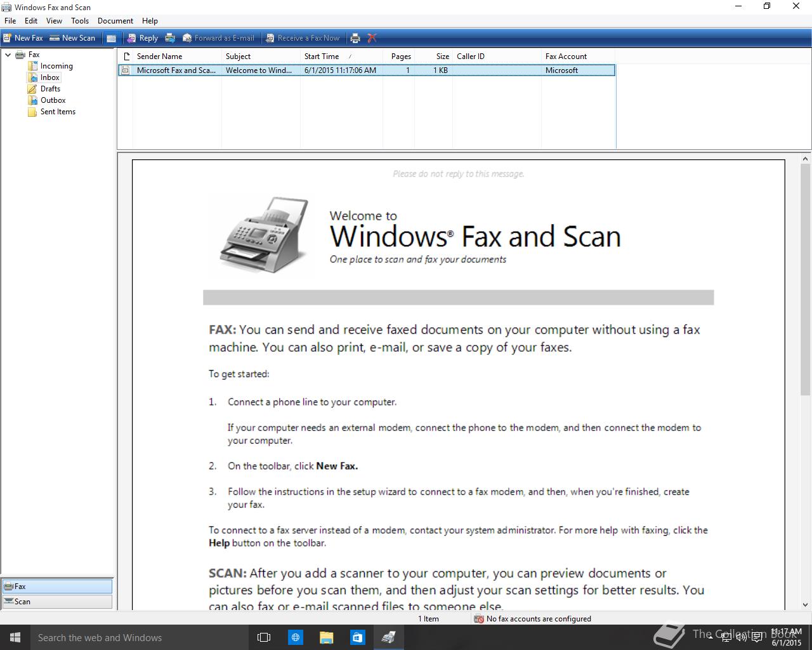
Task: Toggle the preview pane toolbar icon
Action: click(111, 38)
